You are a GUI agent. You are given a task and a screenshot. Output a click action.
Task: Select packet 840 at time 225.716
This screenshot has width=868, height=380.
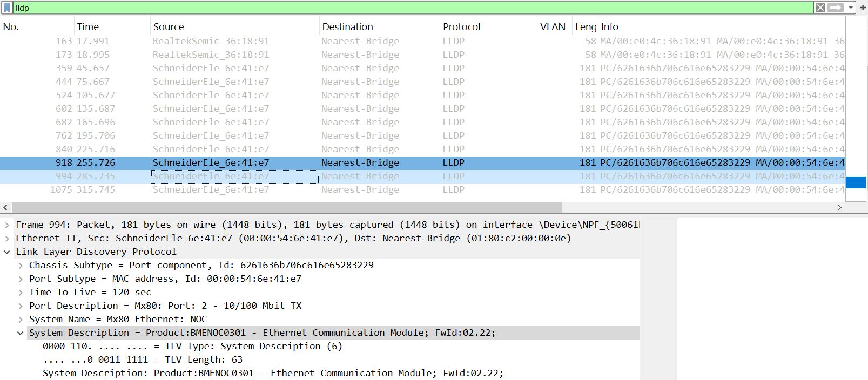pos(422,149)
